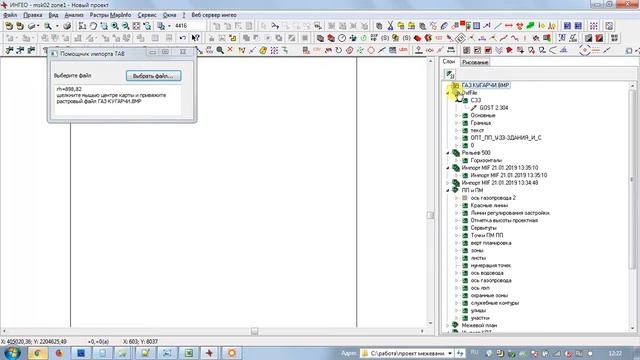640x360 pixels.
Task: Select the red circle tool
Action: pyautogui.click(x=371, y=50)
